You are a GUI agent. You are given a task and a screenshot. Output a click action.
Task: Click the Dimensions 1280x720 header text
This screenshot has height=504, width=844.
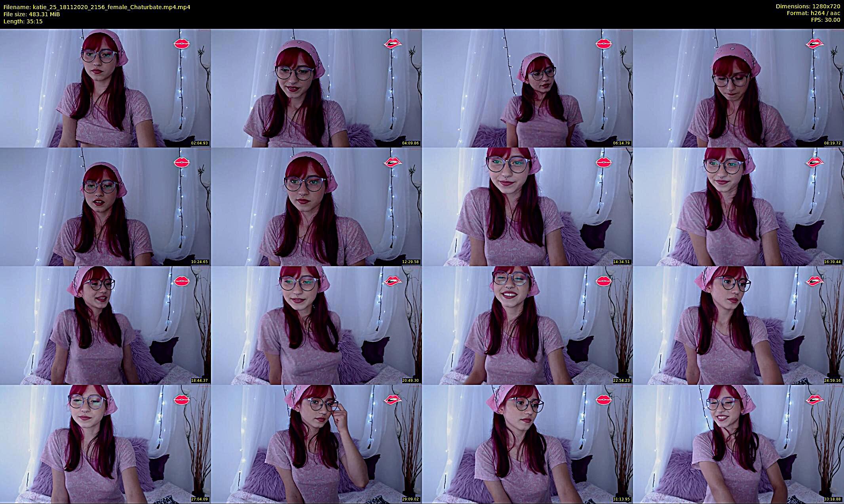pyautogui.click(x=808, y=6)
